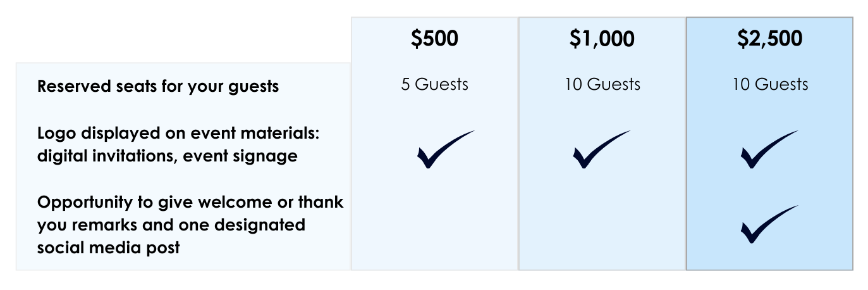
Task: Click 'social media post' text line
Action: point(109,248)
